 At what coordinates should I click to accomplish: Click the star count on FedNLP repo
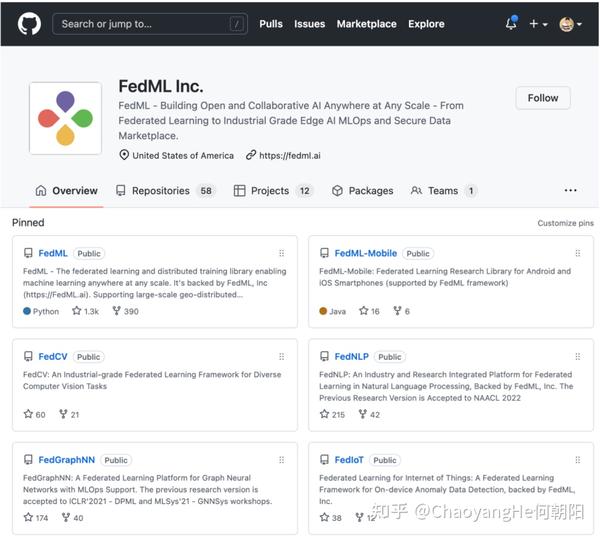(332, 414)
